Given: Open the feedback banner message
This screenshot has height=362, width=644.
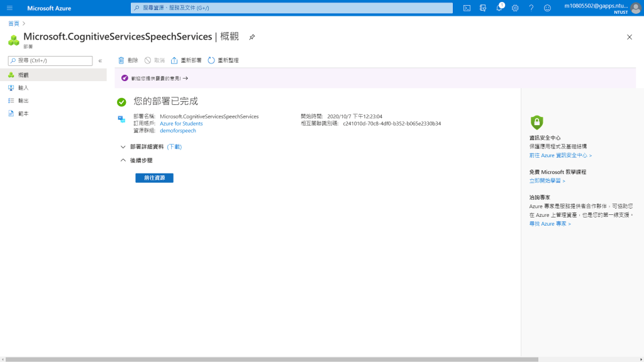Looking at the screenshot, I should [159, 78].
